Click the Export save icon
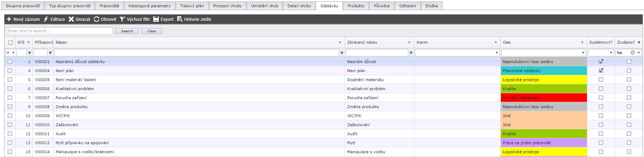This screenshot has width=644, height=157. [156, 19]
